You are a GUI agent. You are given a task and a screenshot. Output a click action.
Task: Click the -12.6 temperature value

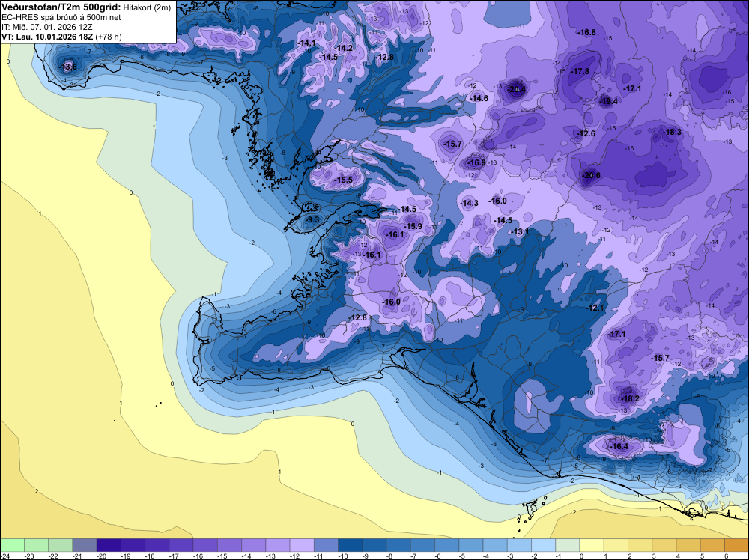coord(586,133)
